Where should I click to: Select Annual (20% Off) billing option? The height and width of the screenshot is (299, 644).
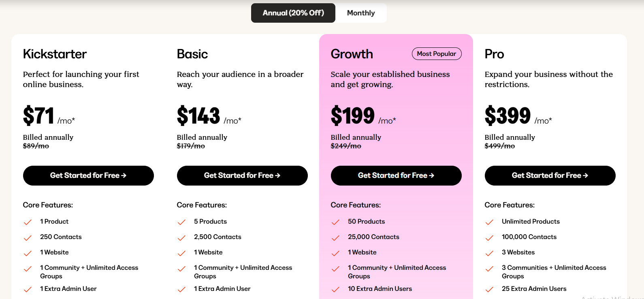(293, 13)
